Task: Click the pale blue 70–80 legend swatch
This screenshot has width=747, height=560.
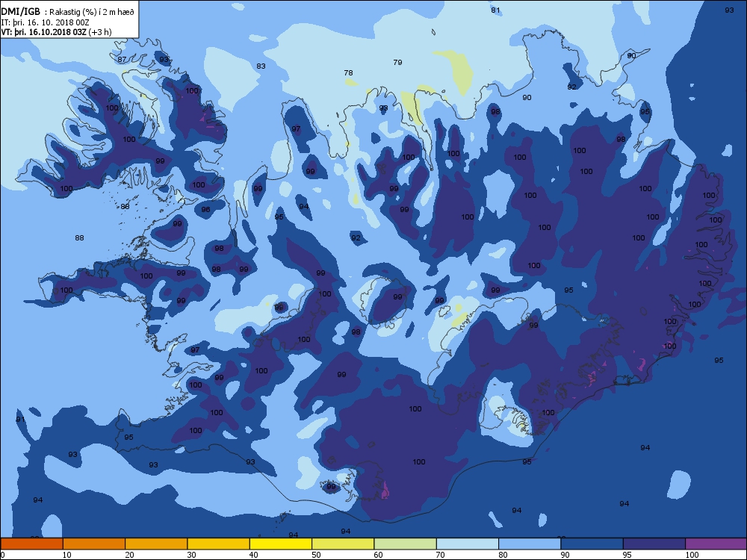Action: pyautogui.click(x=468, y=544)
